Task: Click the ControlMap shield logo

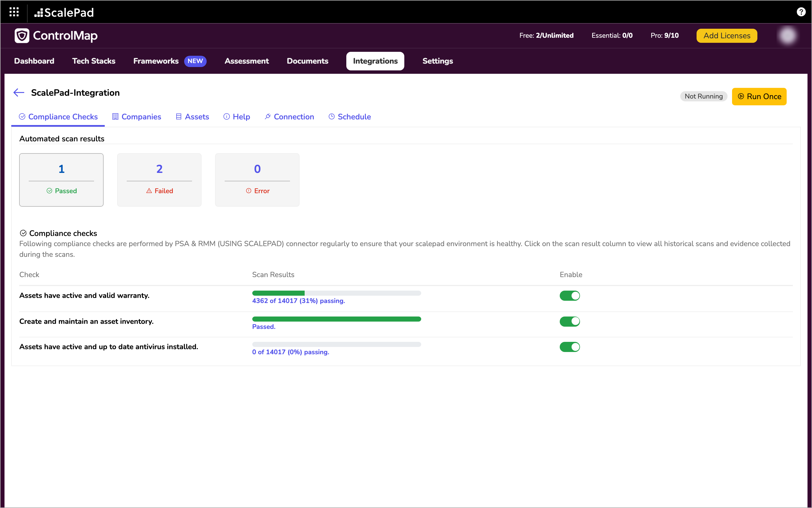Action: (22, 35)
